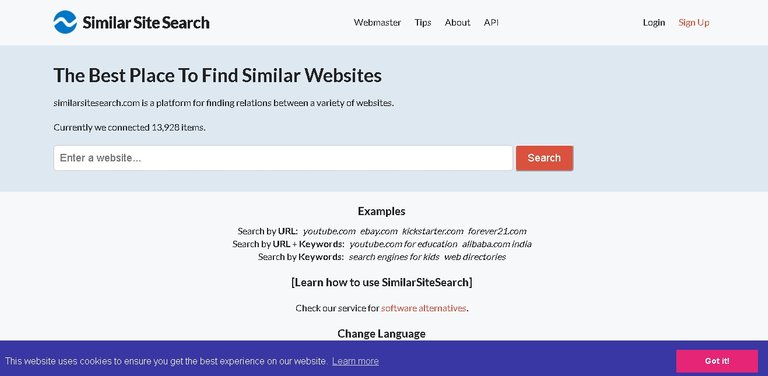
Task: Click the Similar Site Search wave logo icon
Action: pos(65,22)
